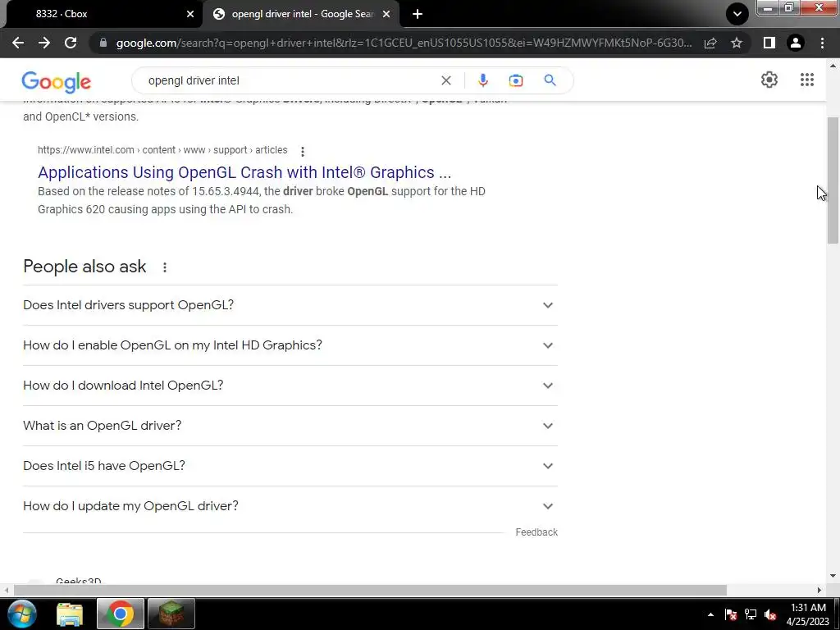Open options for the intel.com result
Screen dimensions: 840x630
pyautogui.click(x=303, y=151)
